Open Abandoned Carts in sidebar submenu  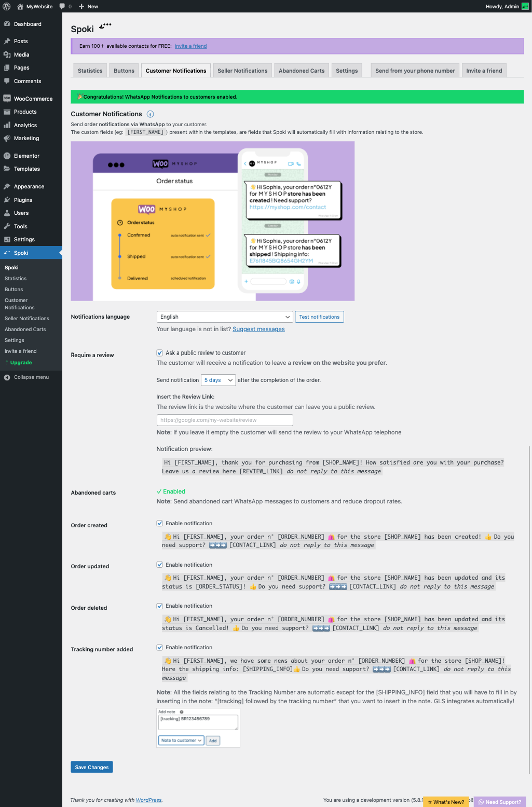point(25,330)
